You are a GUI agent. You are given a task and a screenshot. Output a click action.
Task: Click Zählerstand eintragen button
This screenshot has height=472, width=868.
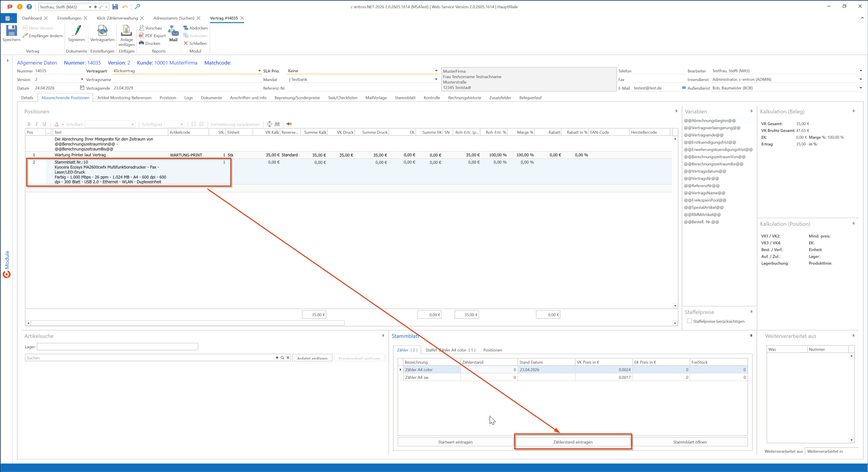coord(573,442)
